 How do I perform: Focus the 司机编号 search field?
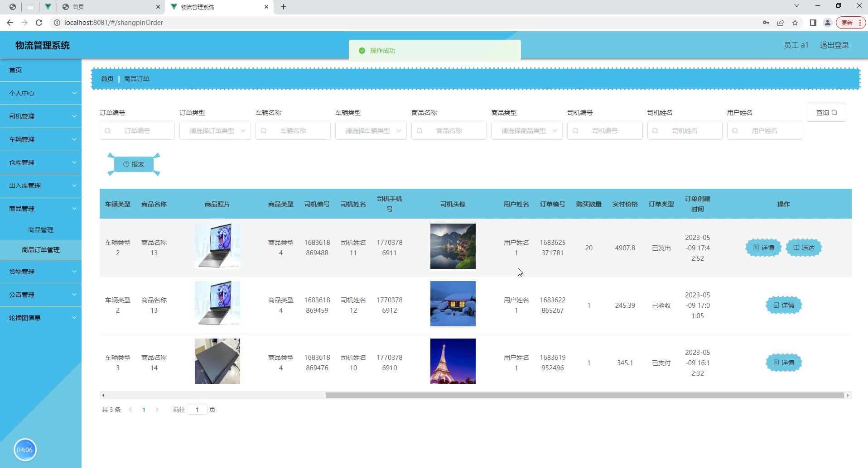click(x=605, y=131)
